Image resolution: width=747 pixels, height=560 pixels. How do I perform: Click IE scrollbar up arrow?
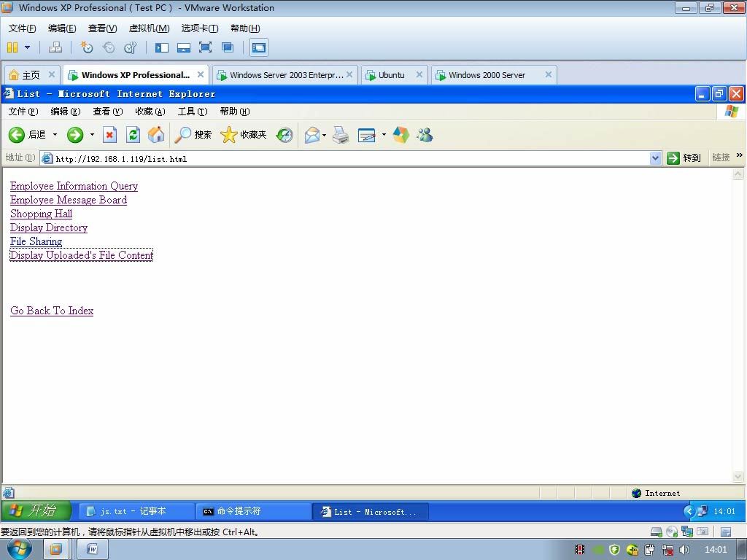tap(738, 174)
